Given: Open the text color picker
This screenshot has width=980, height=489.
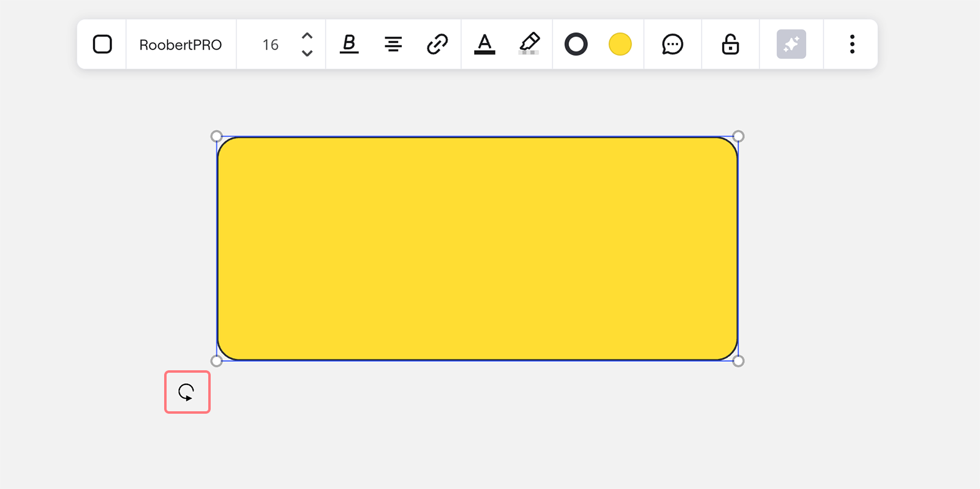Looking at the screenshot, I should (x=484, y=44).
